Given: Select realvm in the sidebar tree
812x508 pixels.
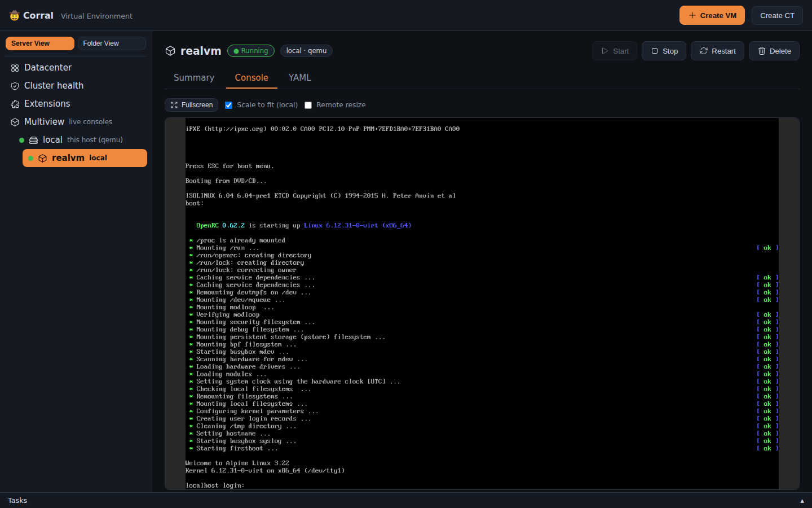Looking at the screenshot, I should 85,158.
